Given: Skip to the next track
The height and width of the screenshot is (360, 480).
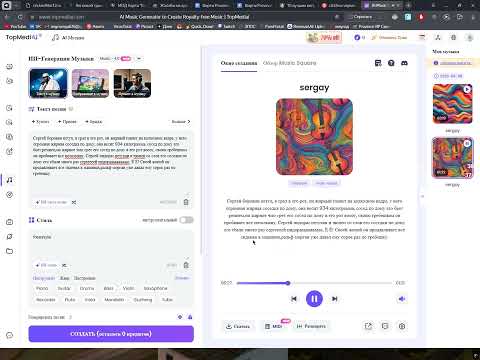Looking at the screenshot, I should tap(335, 299).
